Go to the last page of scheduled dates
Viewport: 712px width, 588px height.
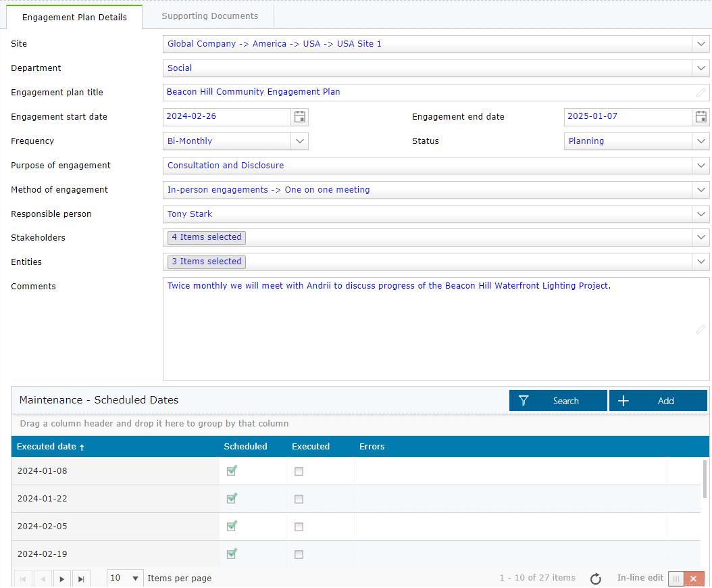point(80,579)
